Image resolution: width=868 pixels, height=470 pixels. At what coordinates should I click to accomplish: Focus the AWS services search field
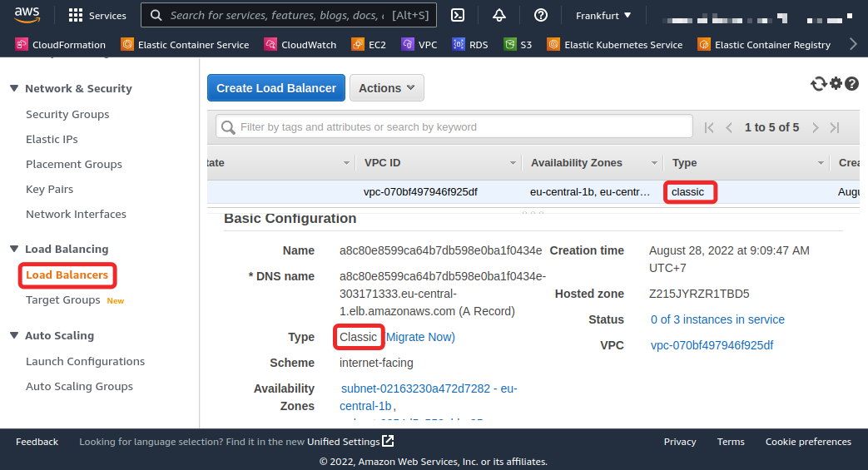(289, 16)
